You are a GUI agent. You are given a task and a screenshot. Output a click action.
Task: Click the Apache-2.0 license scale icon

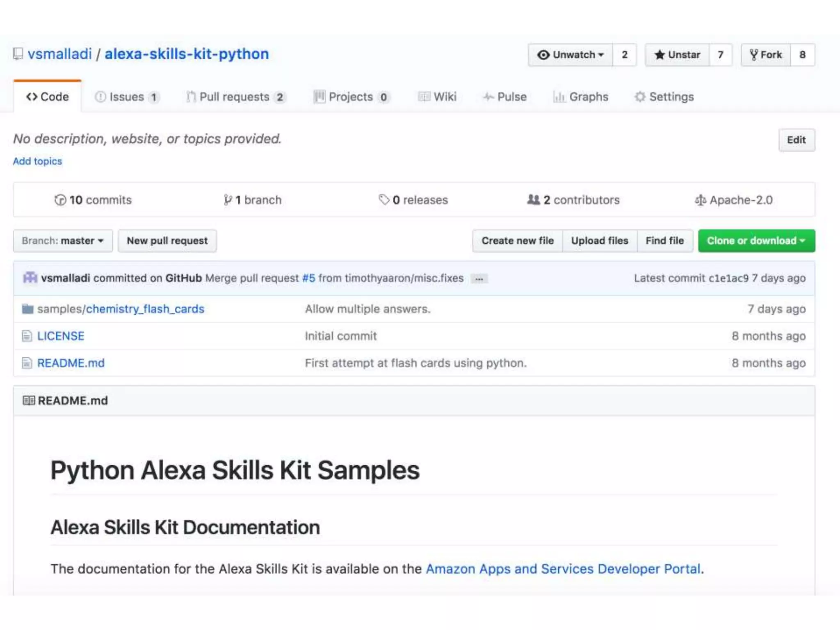point(700,200)
